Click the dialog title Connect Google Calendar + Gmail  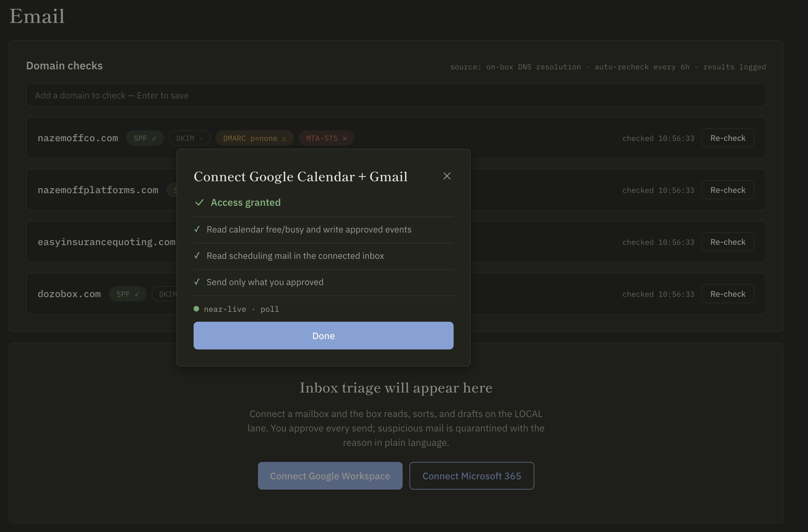pos(301,177)
